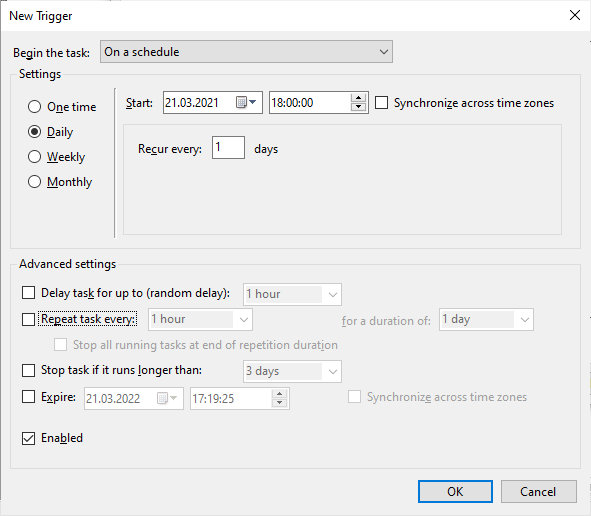Tick Stop task if it runs longer than
This screenshot has width=591, height=516.
(x=29, y=370)
